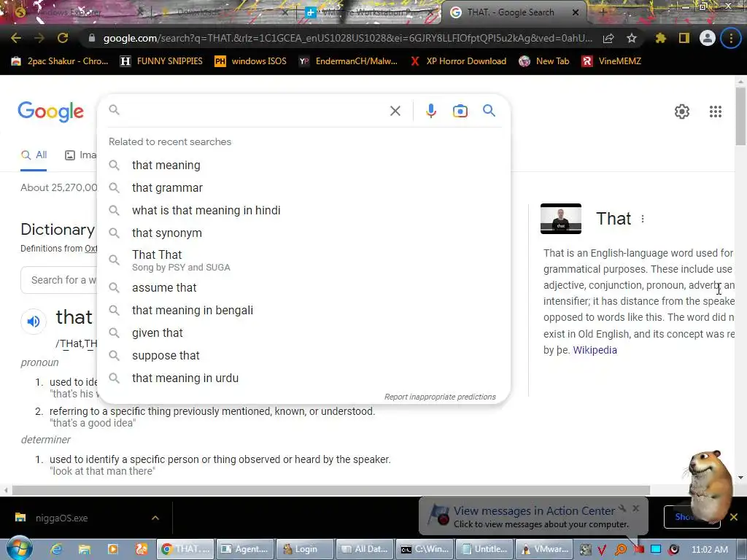Clear the search box with X
Screen dimensions: 747x560
(x=395, y=111)
